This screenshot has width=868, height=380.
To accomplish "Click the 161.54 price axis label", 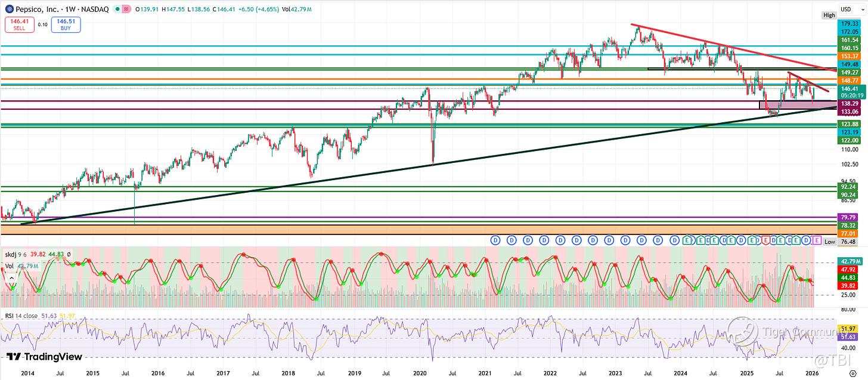I will click(x=849, y=39).
